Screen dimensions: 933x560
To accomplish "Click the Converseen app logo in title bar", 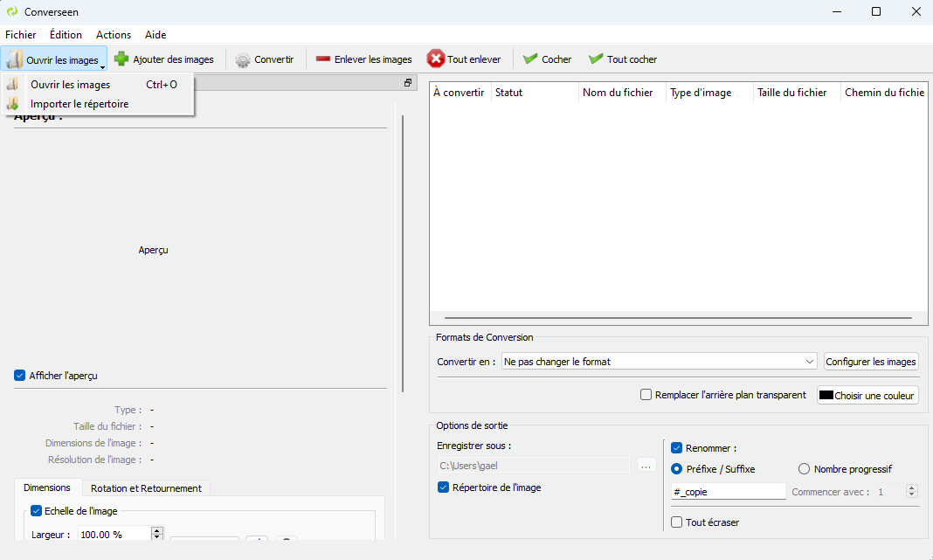I will 12,11.
